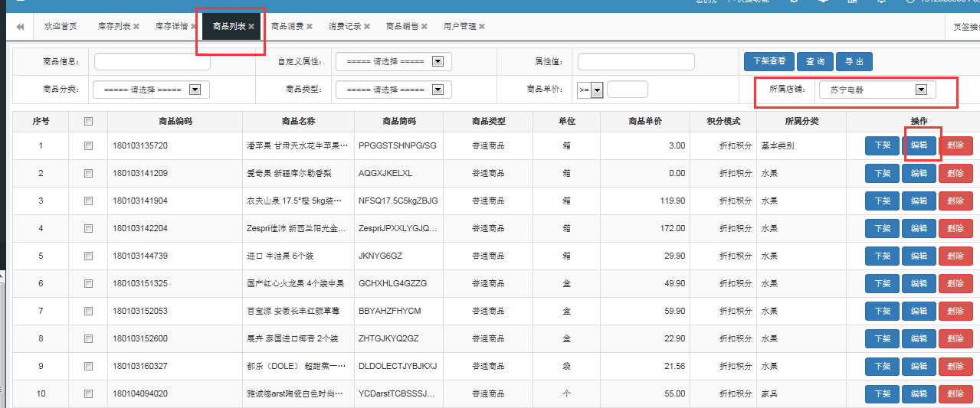Click short code BBYAHZFHYCM

(389, 311)
